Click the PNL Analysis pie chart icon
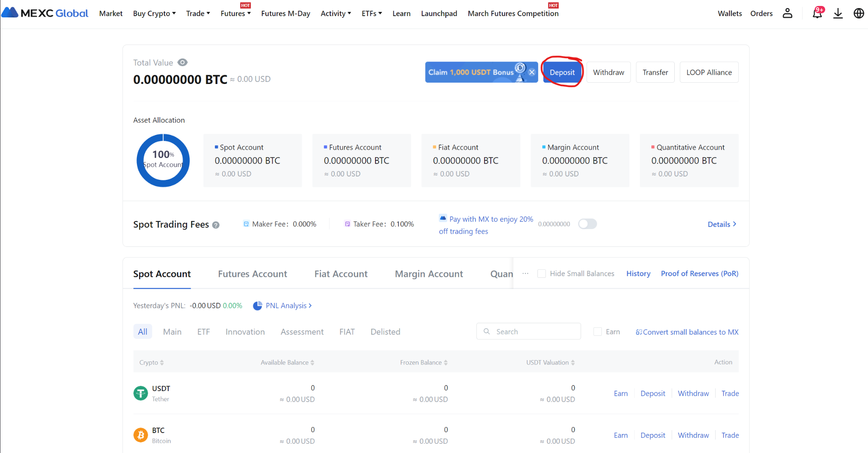 [x=257, y=306]
